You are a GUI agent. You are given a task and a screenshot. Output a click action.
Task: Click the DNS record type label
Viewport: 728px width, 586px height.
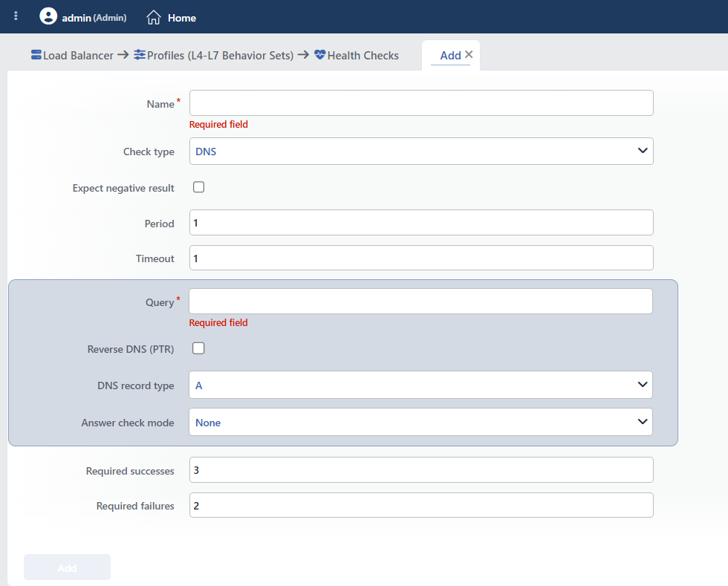pyautogui.click(x=135, y=386)
